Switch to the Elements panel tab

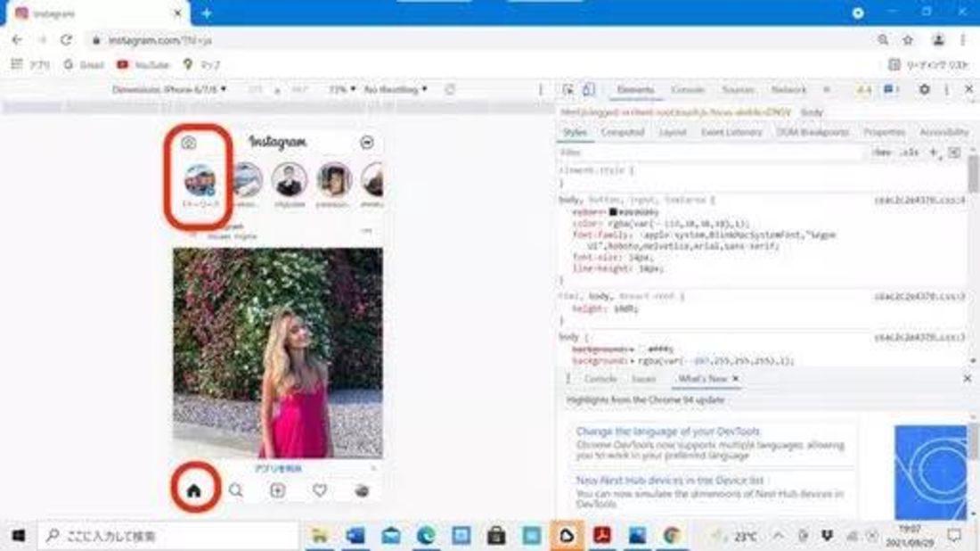tap(635, 90)
